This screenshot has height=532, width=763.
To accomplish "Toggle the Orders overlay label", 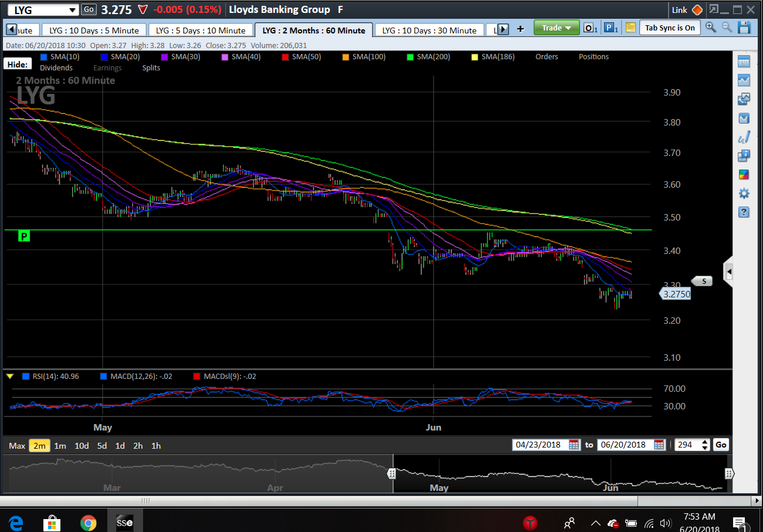I will pos(547,57).
